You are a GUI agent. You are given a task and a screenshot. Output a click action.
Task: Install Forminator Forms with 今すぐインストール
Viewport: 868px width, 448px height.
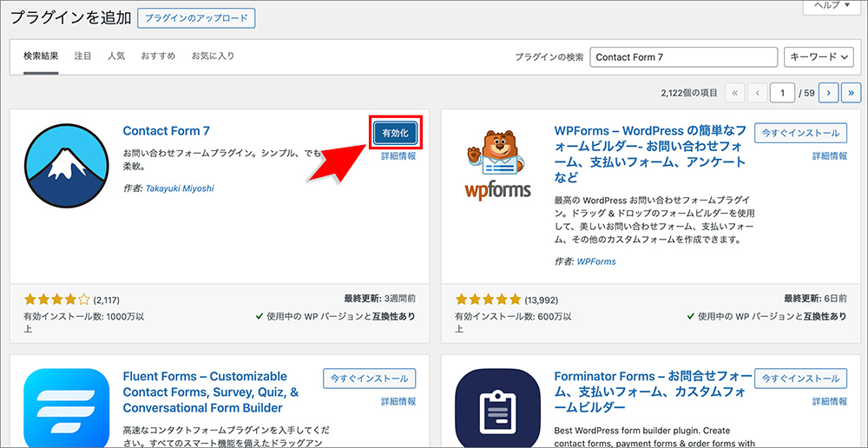tap(800, 379)
